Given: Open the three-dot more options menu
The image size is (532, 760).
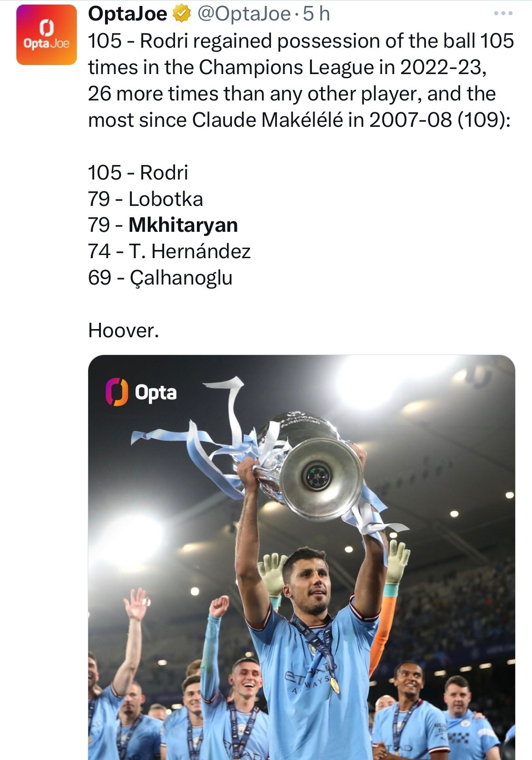Looking at the screenshot, I should [503, 14].
